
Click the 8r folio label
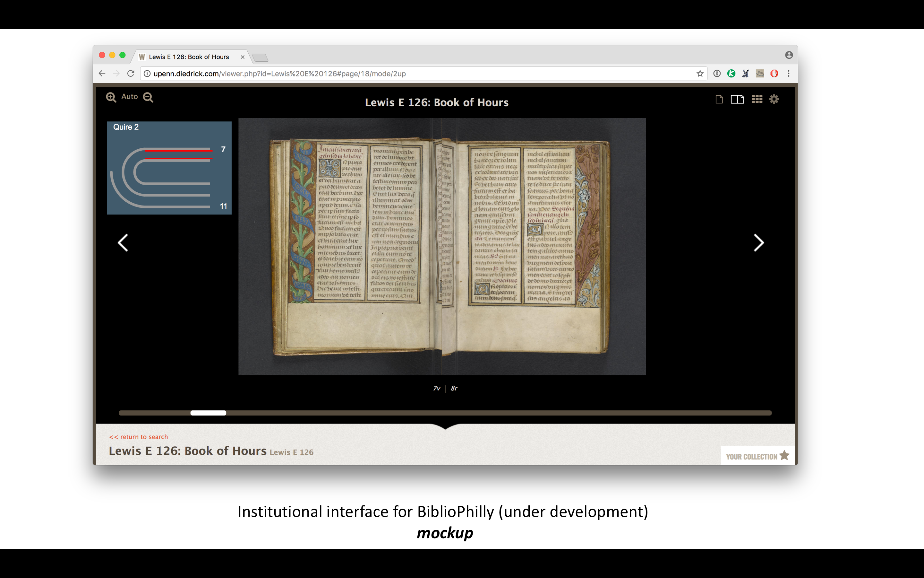click(x=454, y=389)
